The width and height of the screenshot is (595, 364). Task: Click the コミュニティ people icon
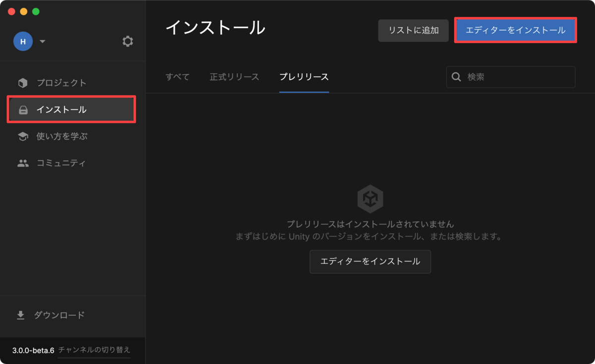(x=23, y=162)
